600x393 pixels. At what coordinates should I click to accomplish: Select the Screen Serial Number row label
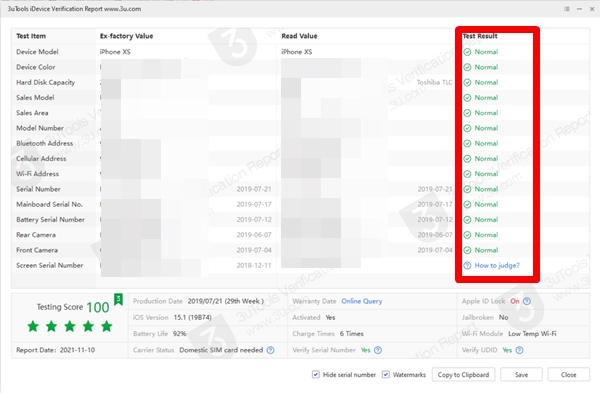(x=50, y=266)
